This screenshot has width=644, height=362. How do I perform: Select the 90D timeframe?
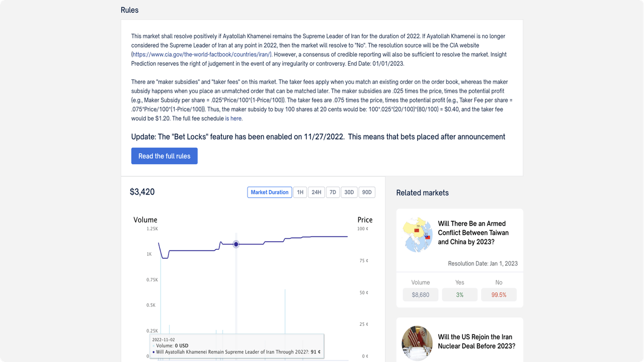[x=366, y=192]
